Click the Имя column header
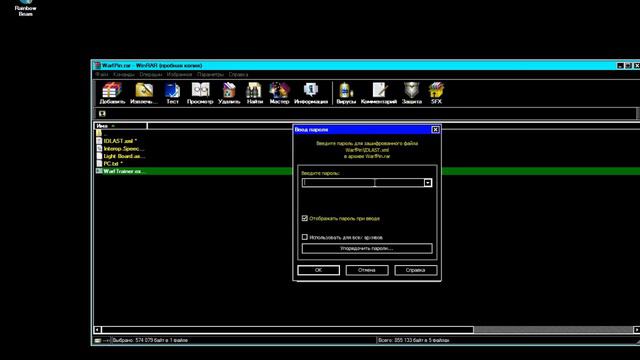This screenshot has height=360, width=640. 121,126
